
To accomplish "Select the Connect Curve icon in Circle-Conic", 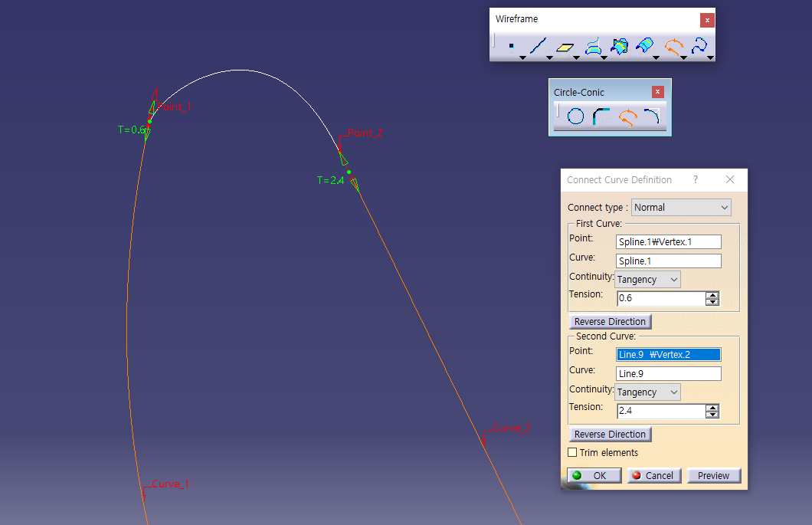I will coord(627,117).
